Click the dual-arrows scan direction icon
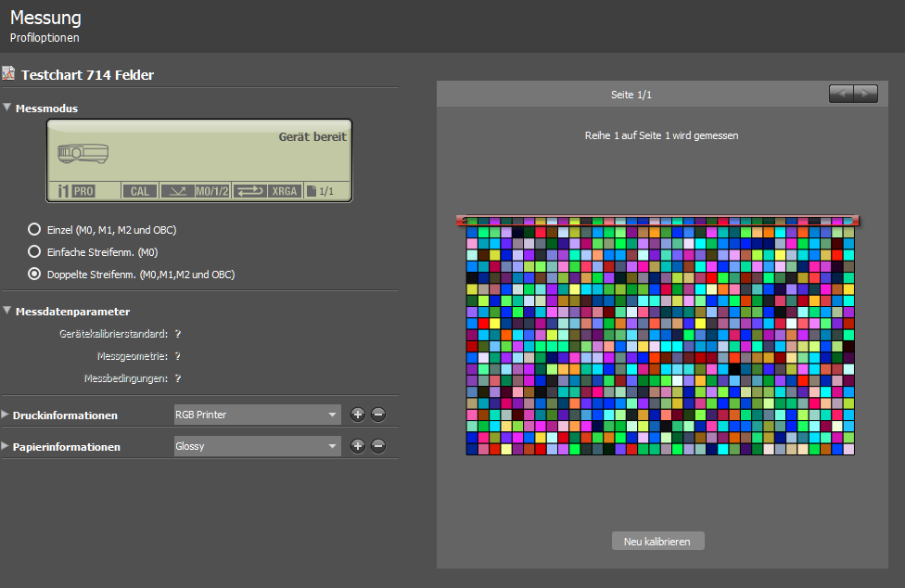 (249, 191)
